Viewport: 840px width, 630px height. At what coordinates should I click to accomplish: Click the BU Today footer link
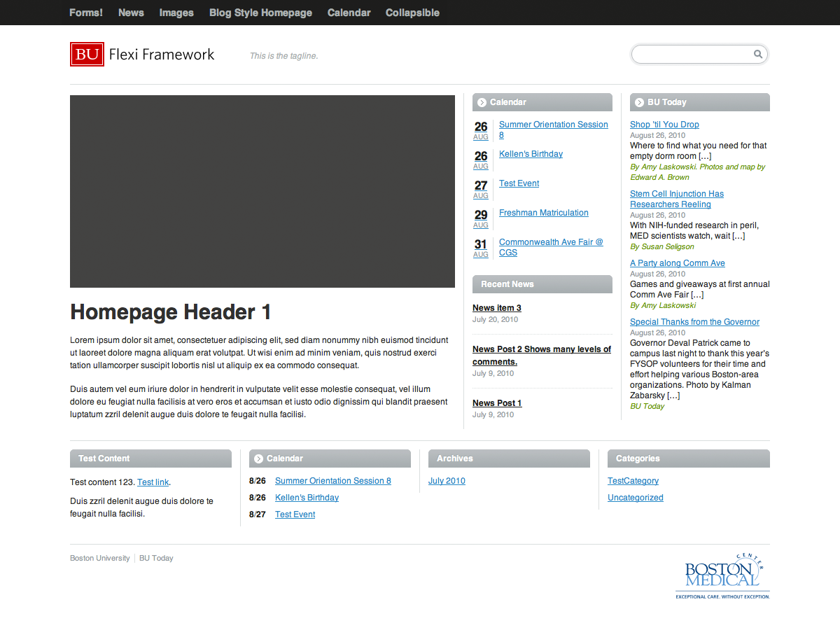[x=156, y=559]
